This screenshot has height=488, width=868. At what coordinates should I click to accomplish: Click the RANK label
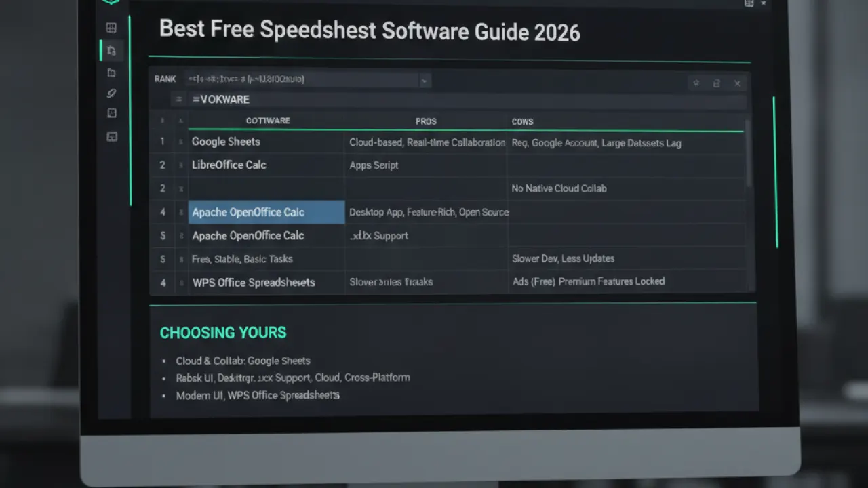(x=165, y=79)
